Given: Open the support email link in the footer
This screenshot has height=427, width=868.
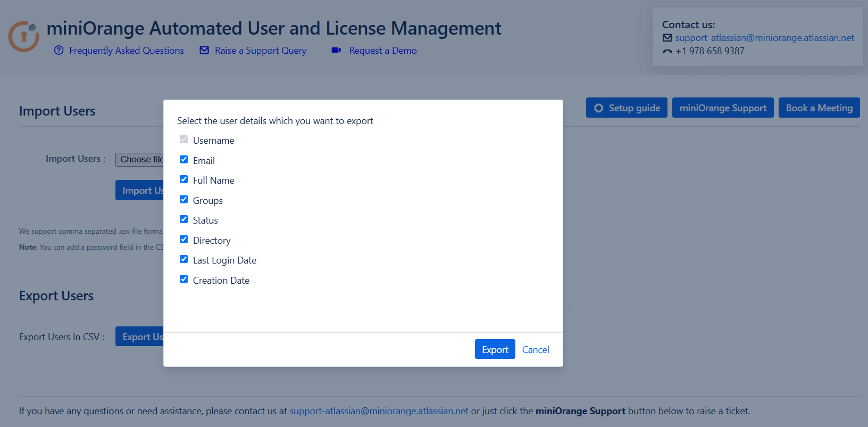Looking at the screenshot, I should (379, 411).
